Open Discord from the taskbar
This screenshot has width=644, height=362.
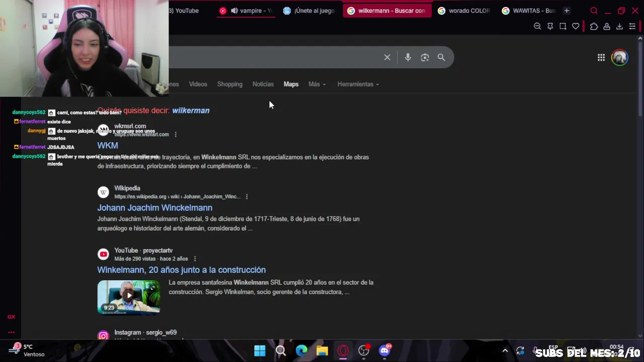(385, 350)
